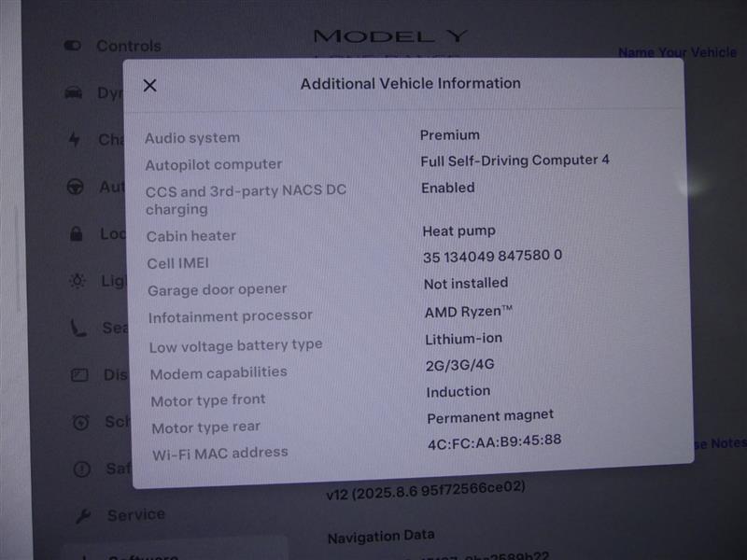Tap the v12 software version text
The image size is (747, 560).
426,491
